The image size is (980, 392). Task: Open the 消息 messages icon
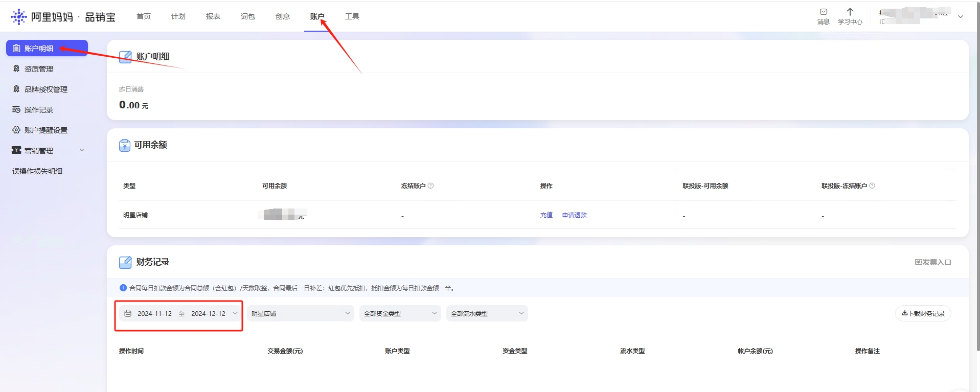click(x=823, y=12)
